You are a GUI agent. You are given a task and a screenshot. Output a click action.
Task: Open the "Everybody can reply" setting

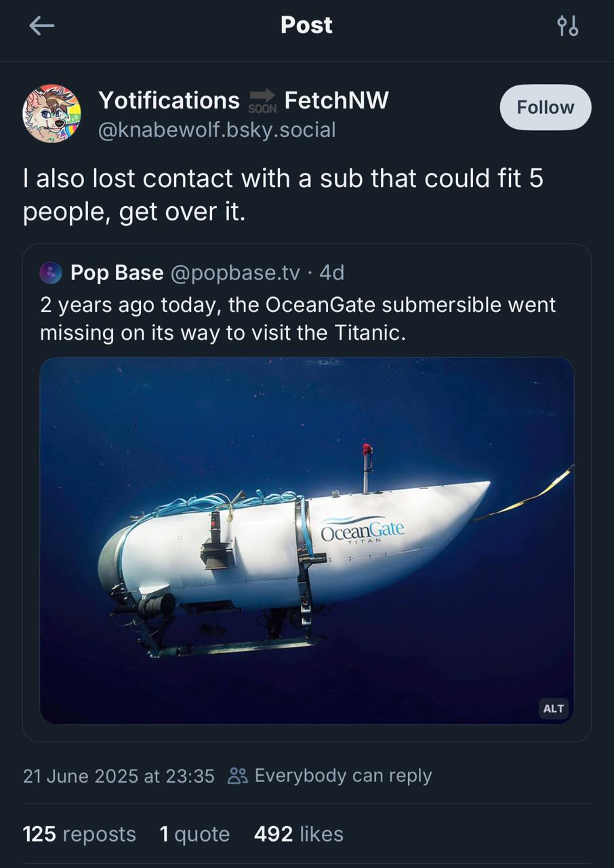point(343,776)
